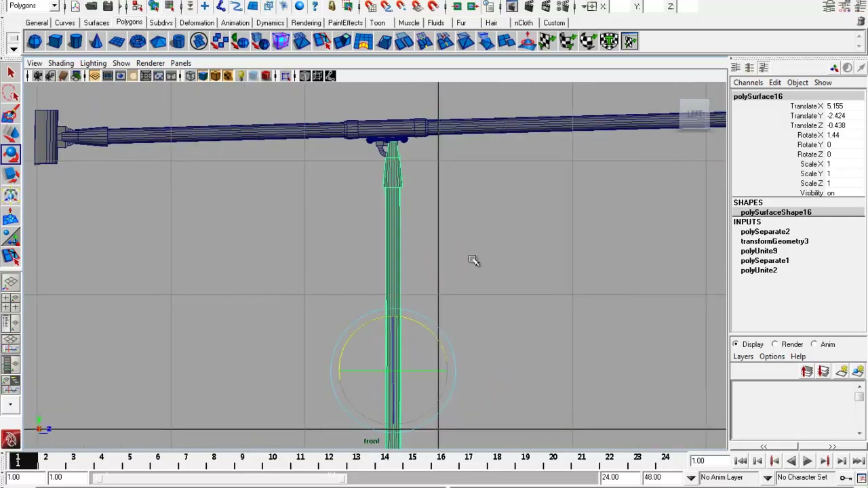This screenshot has height=488, width=868.
Task: Enable smooth shade all in viewport toolbar
Action: pyautogui.click(x=203, y=76)
